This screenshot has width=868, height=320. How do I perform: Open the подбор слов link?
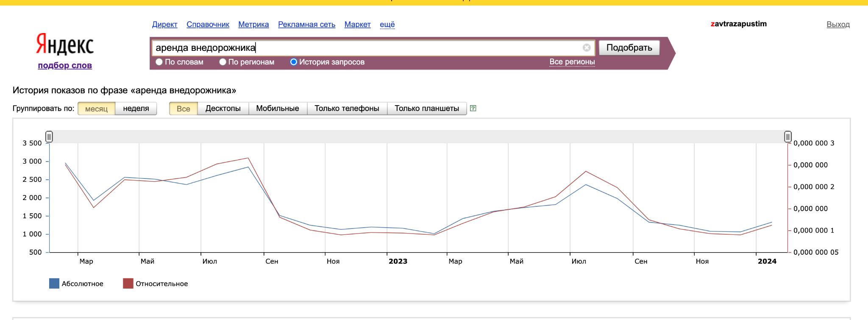tap(65, 65)
